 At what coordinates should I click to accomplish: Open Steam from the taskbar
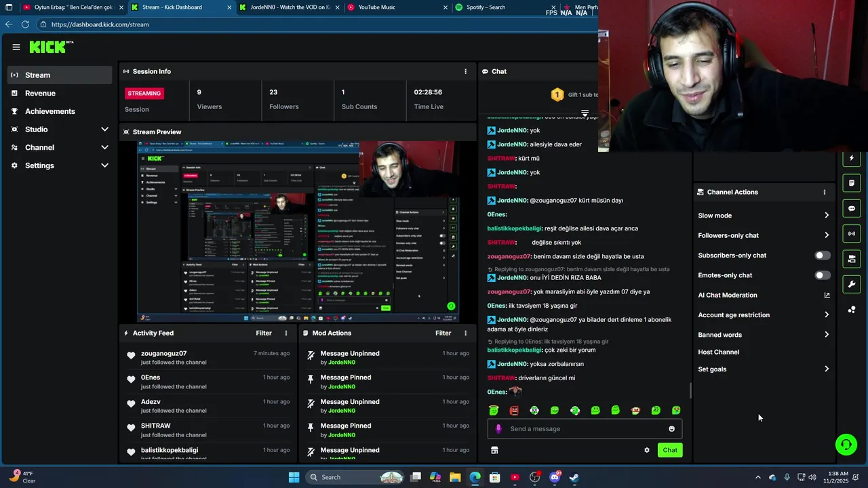[574, 477]
